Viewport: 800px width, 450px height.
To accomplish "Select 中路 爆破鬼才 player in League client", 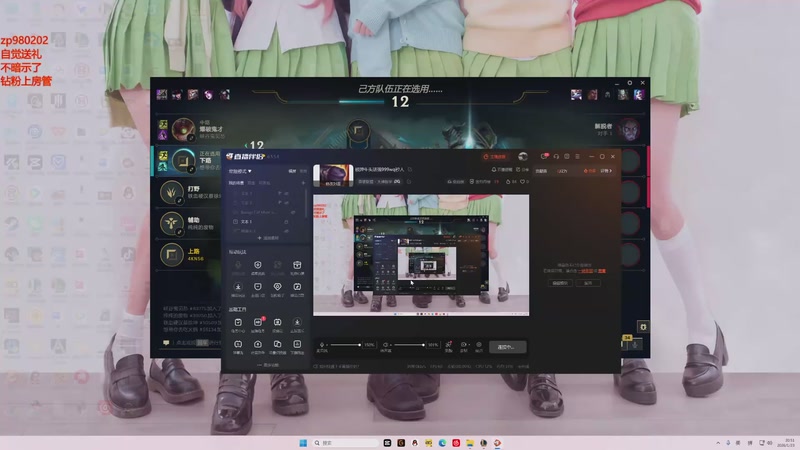I will click(x=190, y=130).
